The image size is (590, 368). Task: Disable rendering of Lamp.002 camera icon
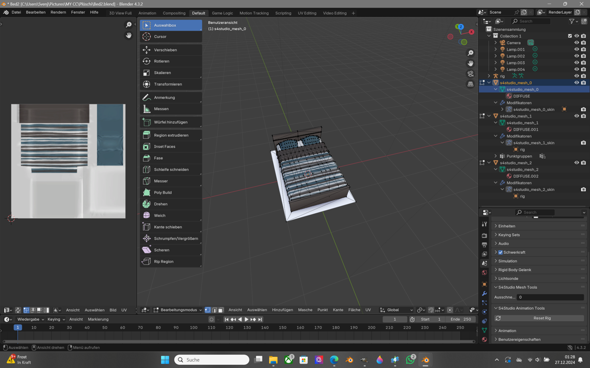tap(583, 56)
